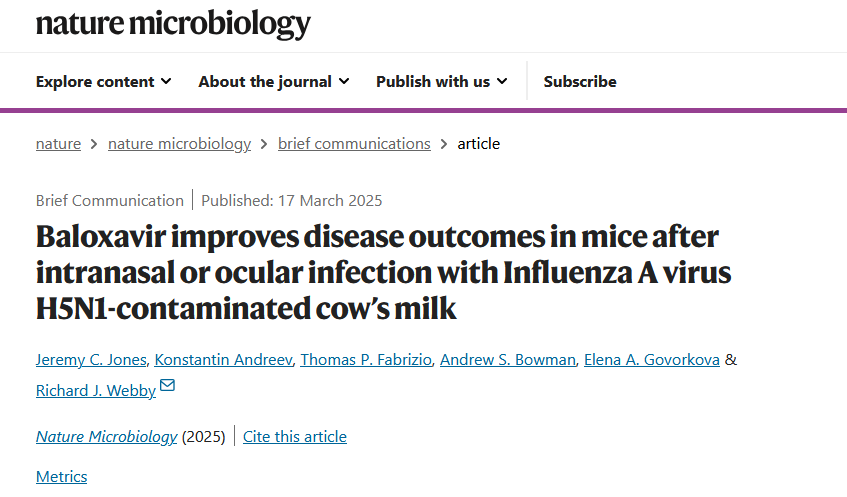Open the About the journal dropdown
847x497 pixels.
(x=273, y=82)
